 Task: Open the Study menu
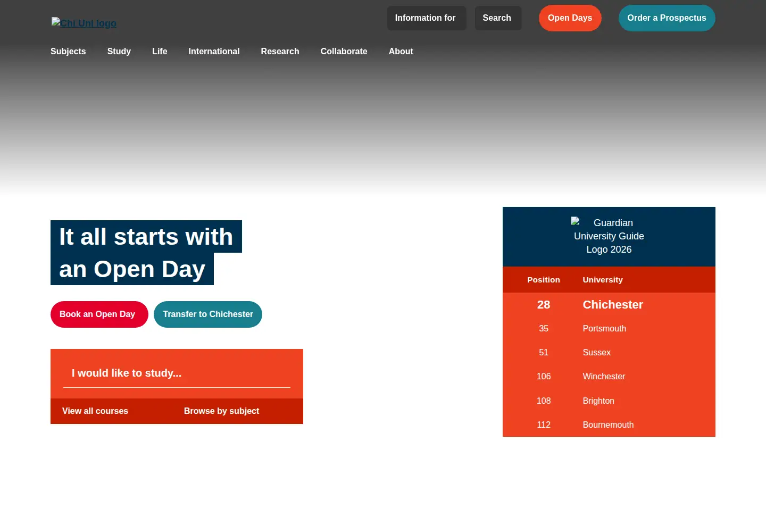tap(119, 52)
